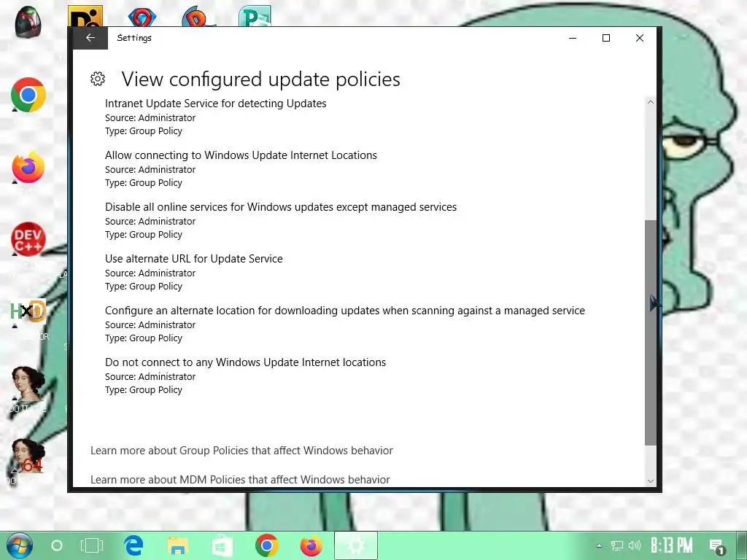Show hidden system tray icons
The width and height of the screenshot is (747, 560).
click(599, 545)
